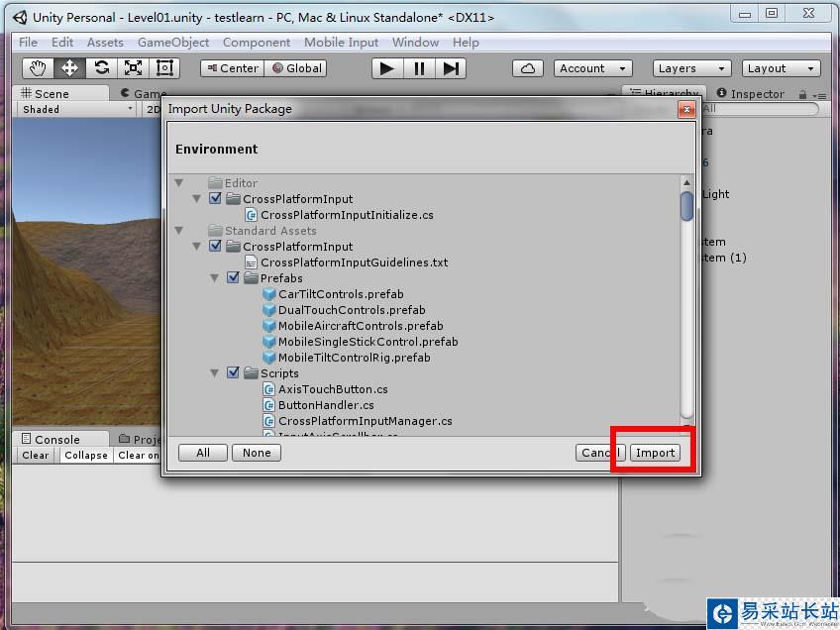Select MobileTiltControlRig.prefab cube icon

[268, 358]
